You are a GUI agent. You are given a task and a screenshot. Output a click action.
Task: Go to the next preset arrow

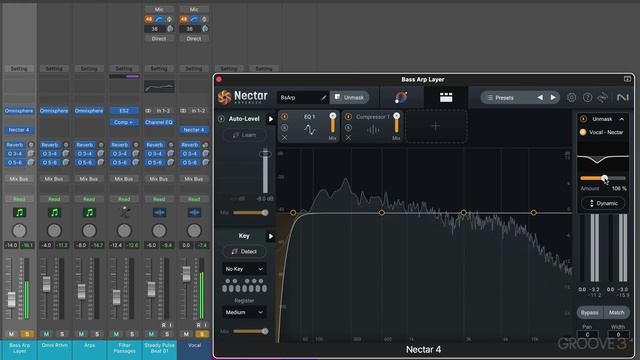pyautogui.click(x=553, y=98)
